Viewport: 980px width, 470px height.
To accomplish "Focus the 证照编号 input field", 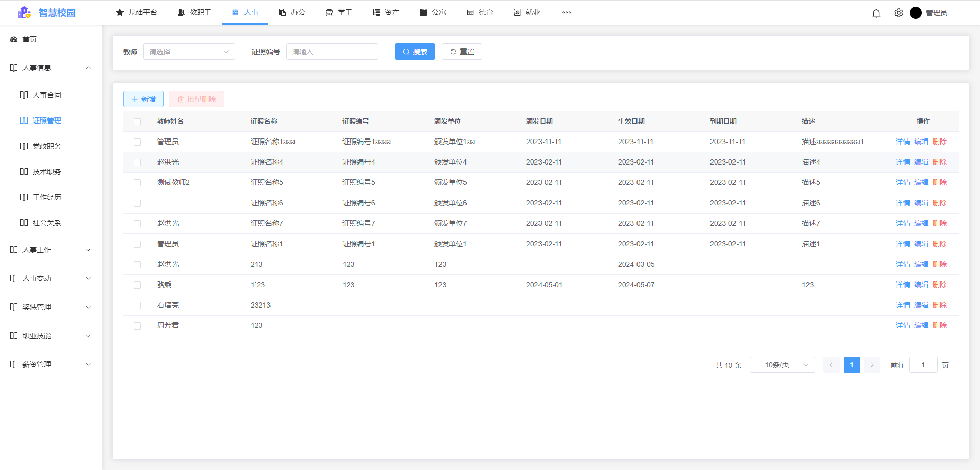I will [x=332, y=52].
